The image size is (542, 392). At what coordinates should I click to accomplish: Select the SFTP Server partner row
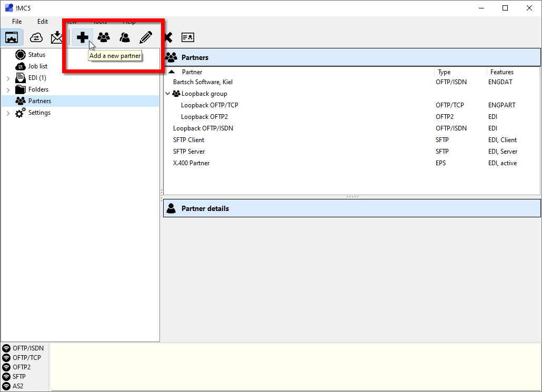click(x=189, y=151)
